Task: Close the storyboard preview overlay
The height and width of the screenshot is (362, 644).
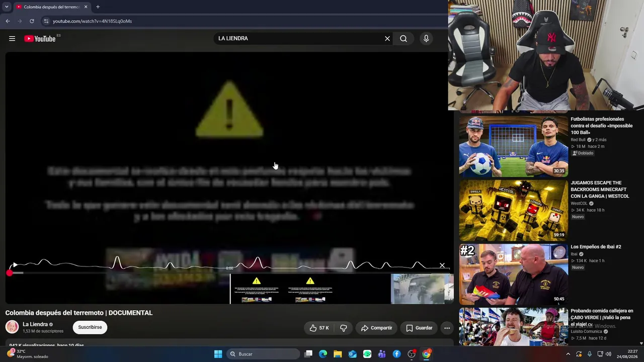Action: 442,265
